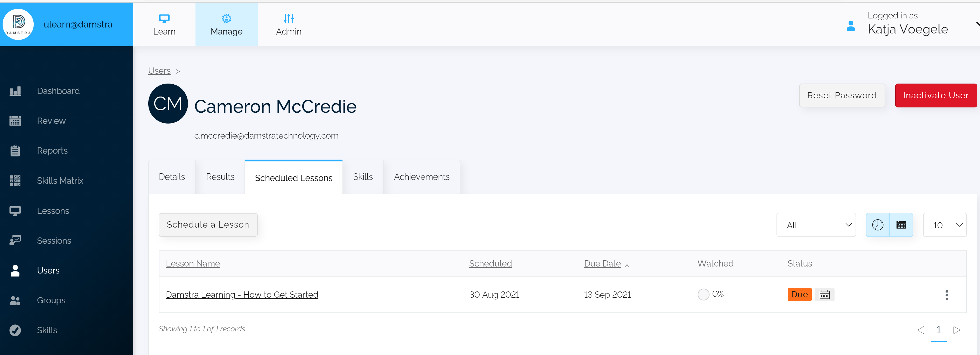980x355 pixels.
Task: Click the 13 Sep 2021 due date
Action: pos(607,295)
